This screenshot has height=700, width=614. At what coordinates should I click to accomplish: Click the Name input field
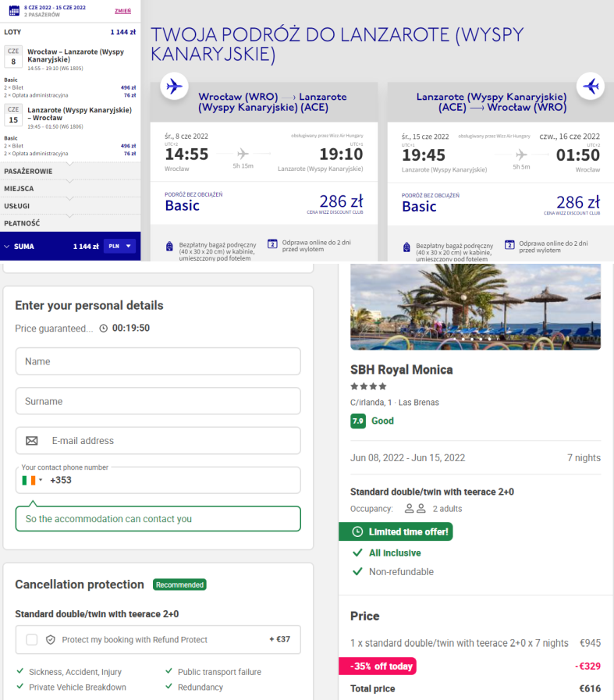click(158, 361)
